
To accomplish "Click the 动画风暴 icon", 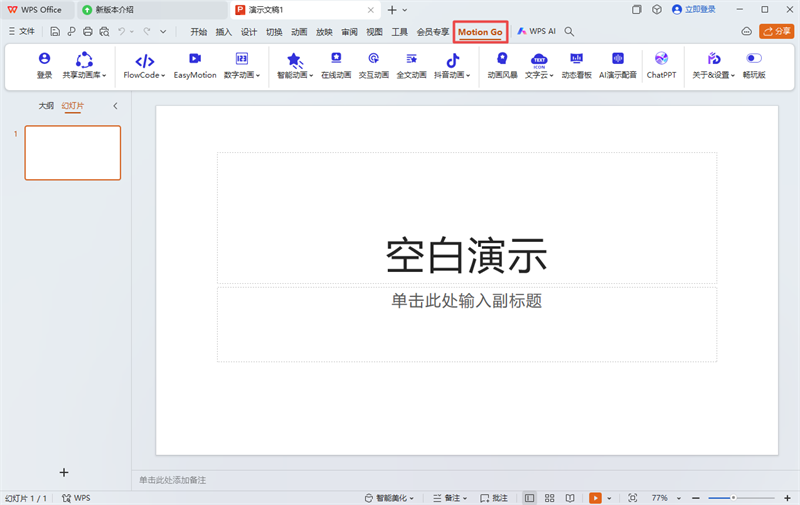I will click(502, 66).
